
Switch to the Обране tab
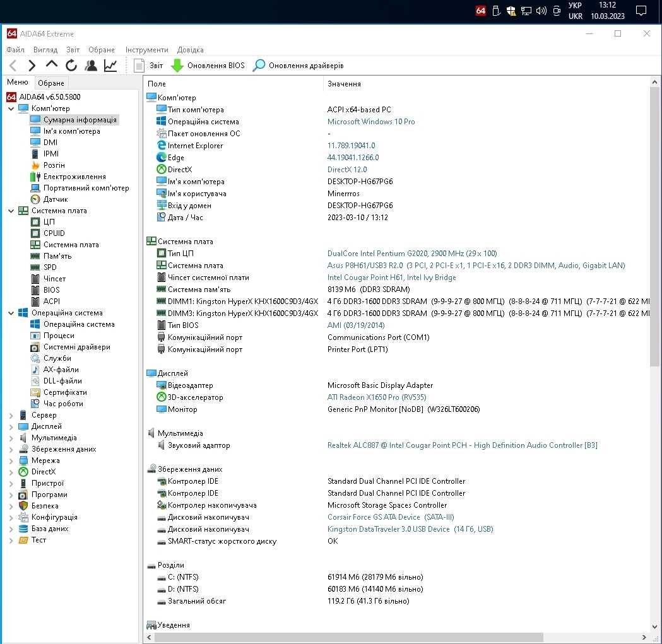point(50,83)
